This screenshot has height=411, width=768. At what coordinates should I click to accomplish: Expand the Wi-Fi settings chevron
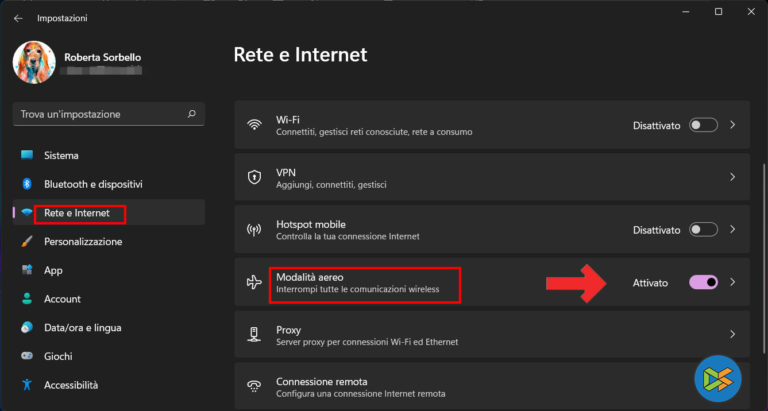pyautogui.click(x=733, y=125)
